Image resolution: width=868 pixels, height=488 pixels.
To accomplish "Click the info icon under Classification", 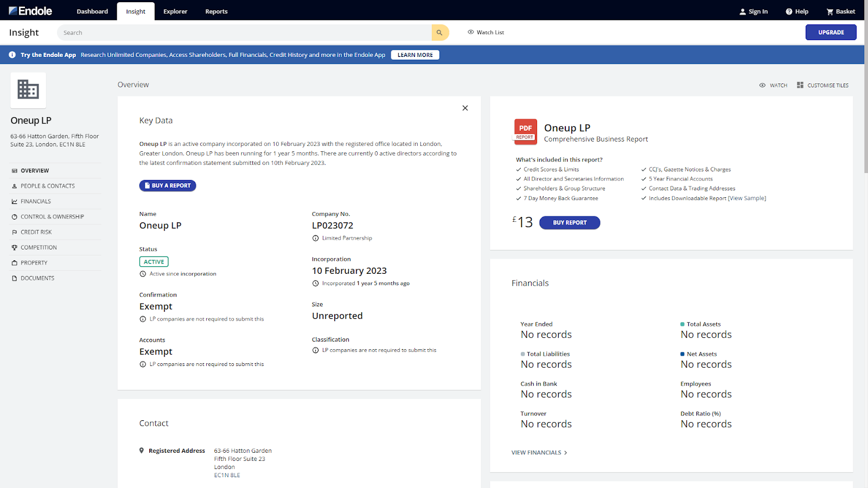I will 316,350.
